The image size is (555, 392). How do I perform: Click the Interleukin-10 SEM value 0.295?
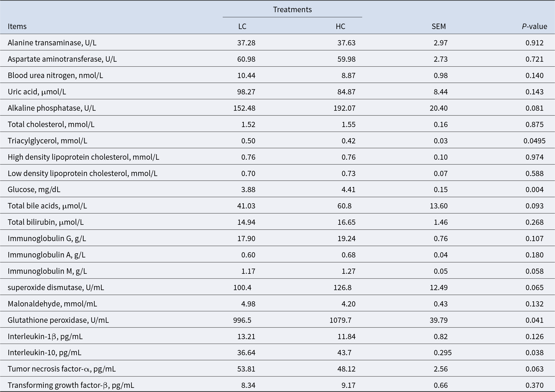pos(443,353)
